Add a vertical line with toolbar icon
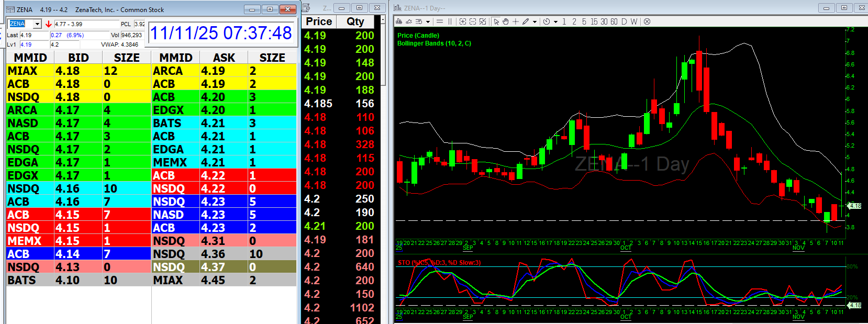This screenshot has width=868, height=324. 450,21
